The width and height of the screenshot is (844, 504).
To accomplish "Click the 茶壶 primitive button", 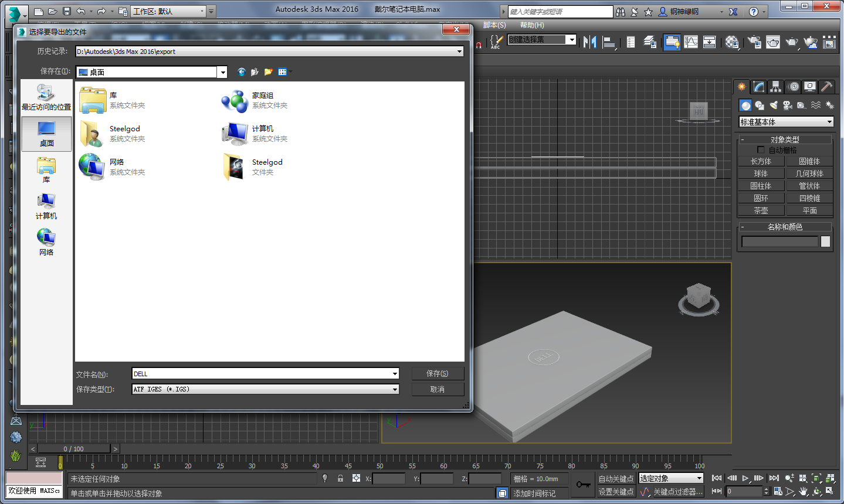I will pos(761,210).
